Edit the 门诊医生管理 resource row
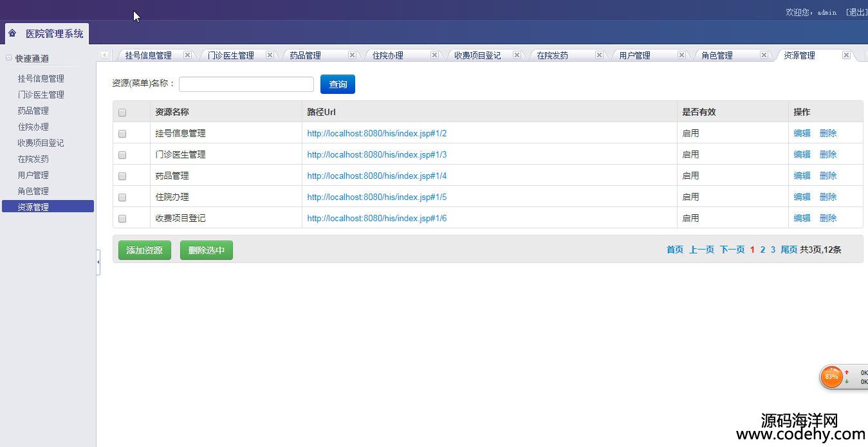Viewport: 868px width, 447px height. click(802, 154)
